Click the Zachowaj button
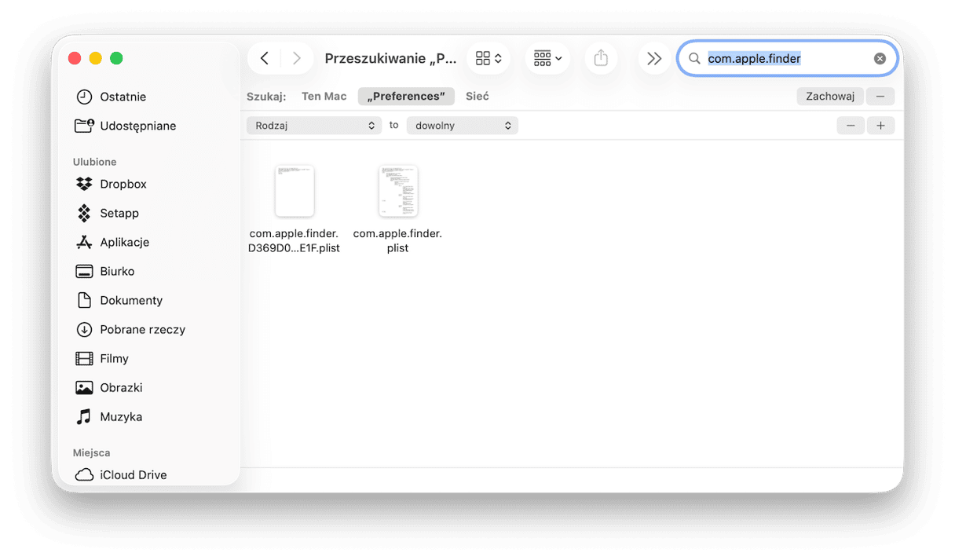Screen dimensions: 955x560 830,96
